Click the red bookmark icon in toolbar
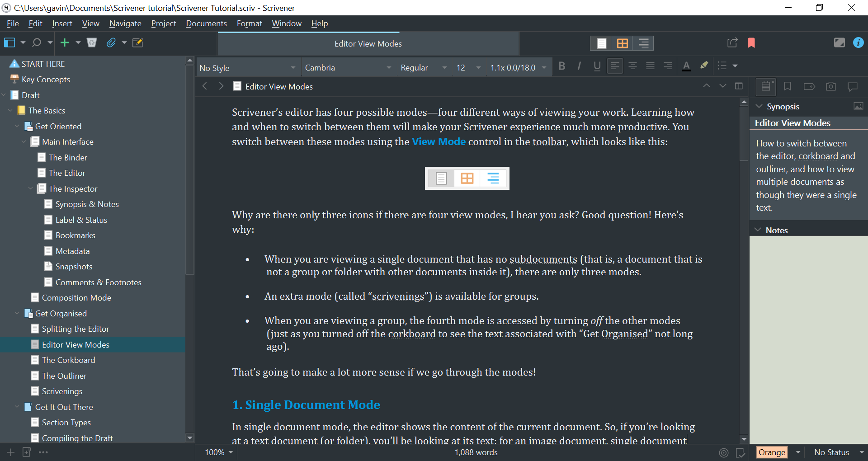868x461 pixels. 751,43
